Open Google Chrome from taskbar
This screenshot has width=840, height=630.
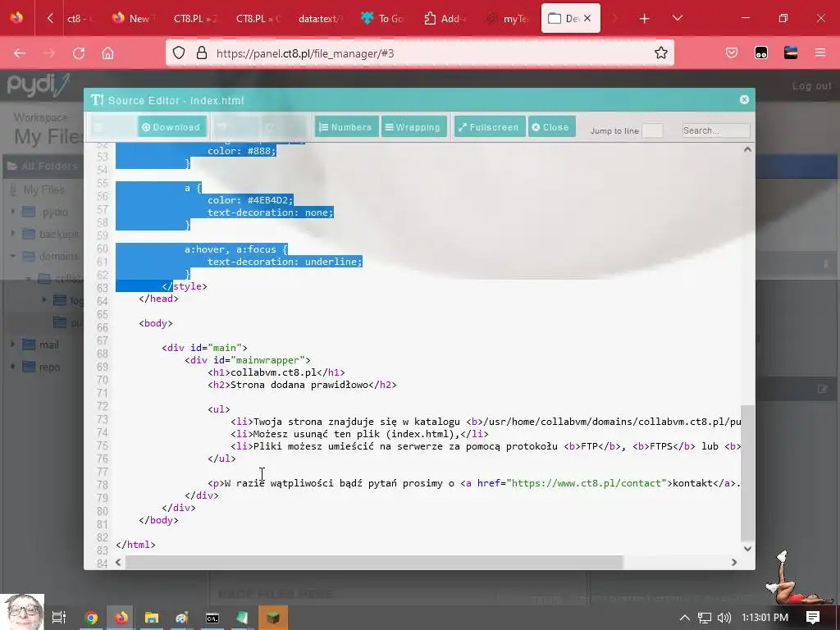[x=91, y=618]
